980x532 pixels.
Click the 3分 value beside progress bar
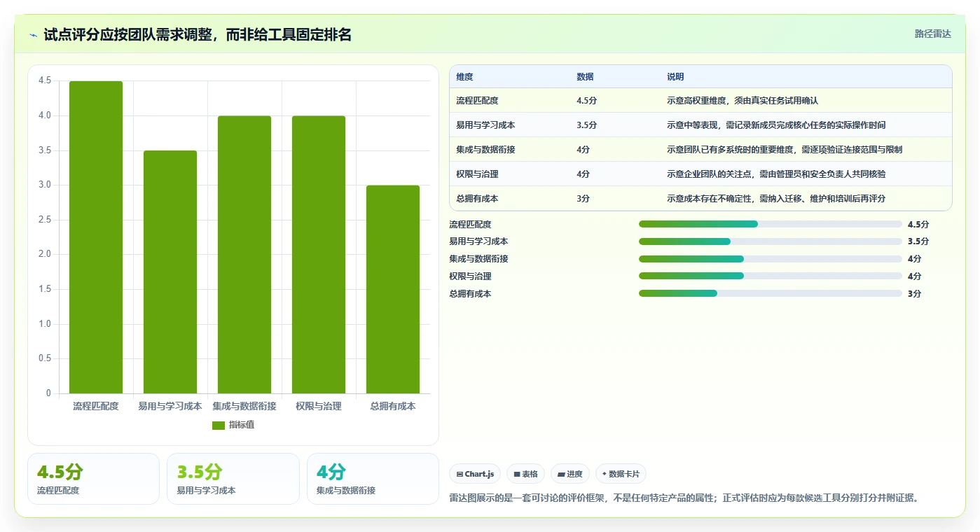click(x=915, y=293)
